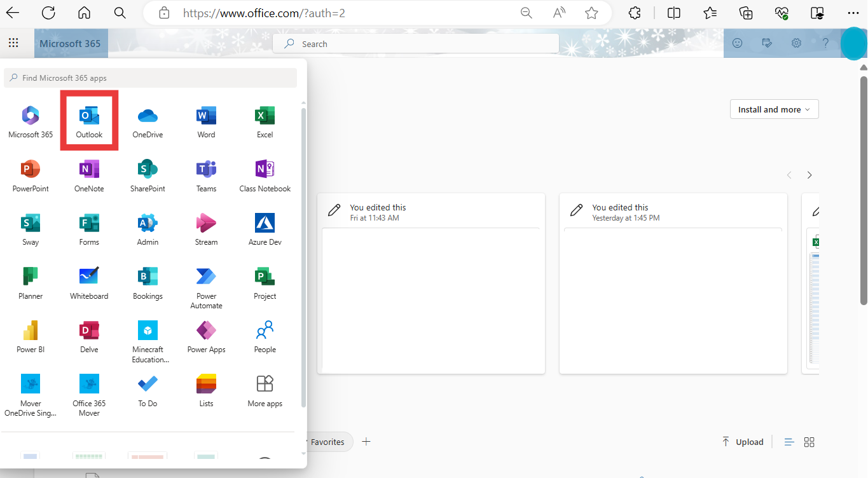The width and height of the screenshot is (868, 478).
Task: Open the SharePoint app
Action: [x=148, y=175]
